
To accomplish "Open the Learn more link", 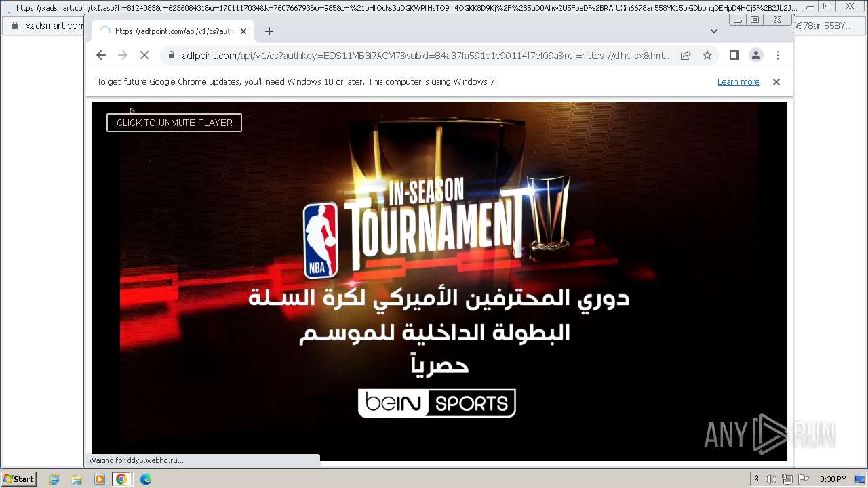I will pos(738,82).
